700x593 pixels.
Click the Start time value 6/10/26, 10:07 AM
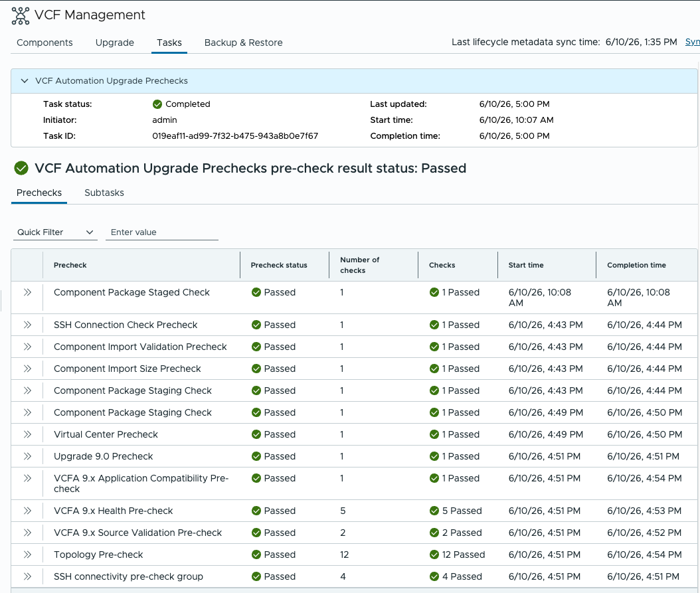coord(517,120)
